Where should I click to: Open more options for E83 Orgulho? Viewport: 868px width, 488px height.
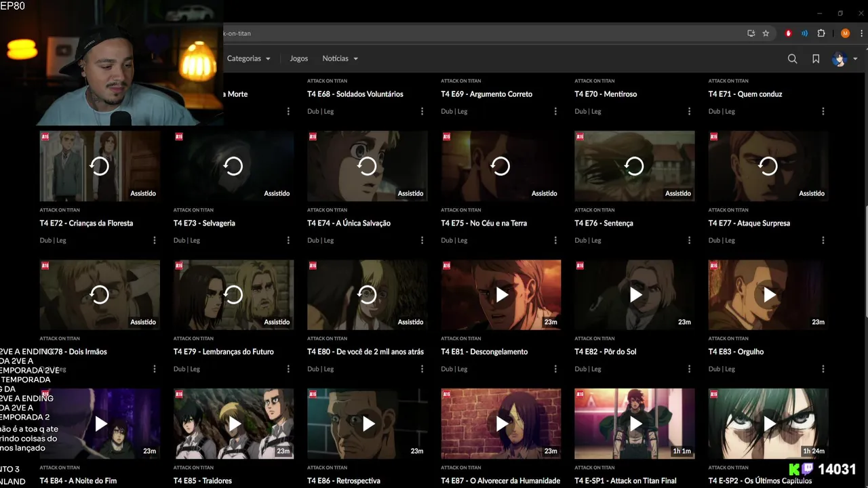coord(823,369)
